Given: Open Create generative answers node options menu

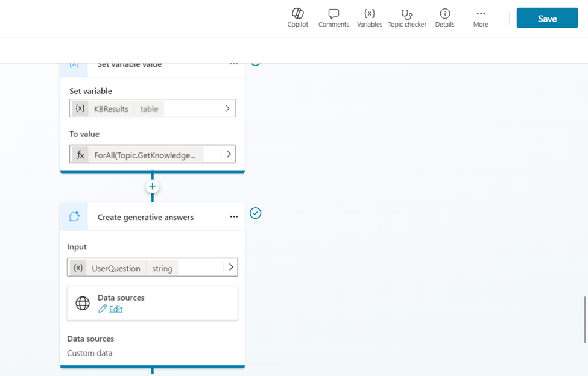Looking at the screenshot, I should click(234, 217).
